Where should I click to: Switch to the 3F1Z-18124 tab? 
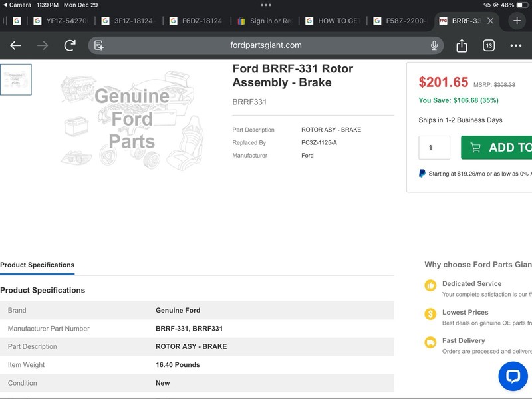pyautogui.click(x=129, y=21)
